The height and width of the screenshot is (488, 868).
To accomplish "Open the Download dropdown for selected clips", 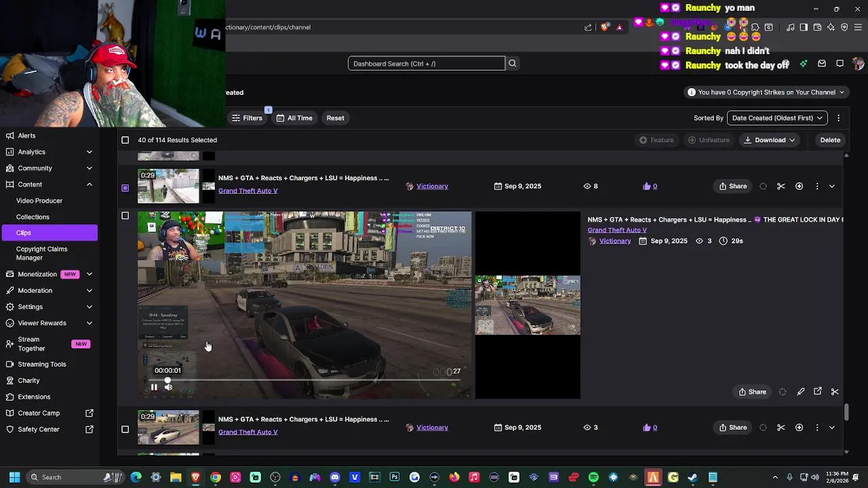I will [x=770, y=140].
